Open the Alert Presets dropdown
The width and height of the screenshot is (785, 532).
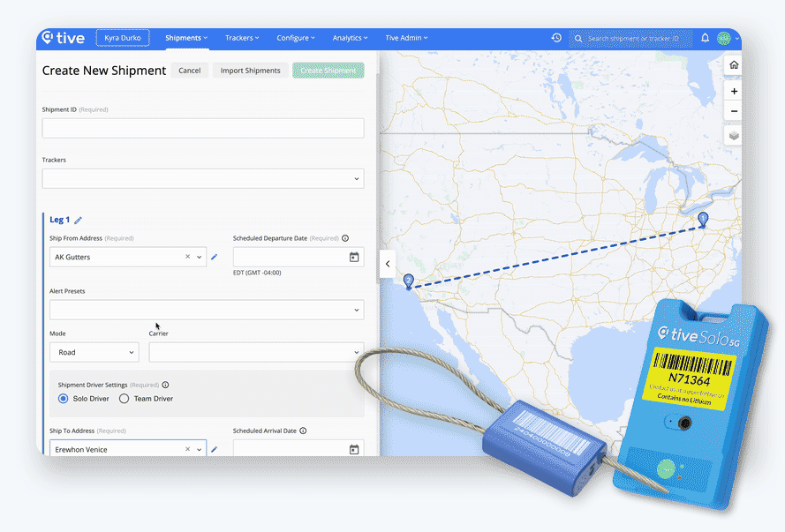point(207,310)
